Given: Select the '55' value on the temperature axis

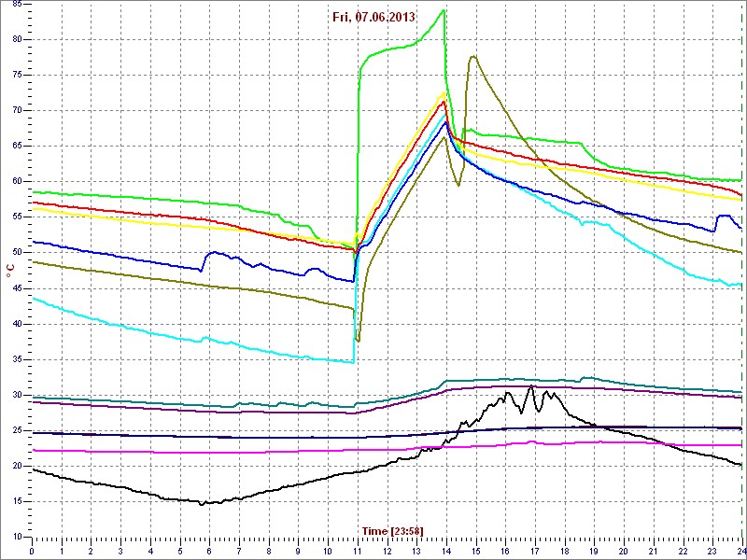Looking at the screenshot, I should pyautogui.click(x=15, y=217).
